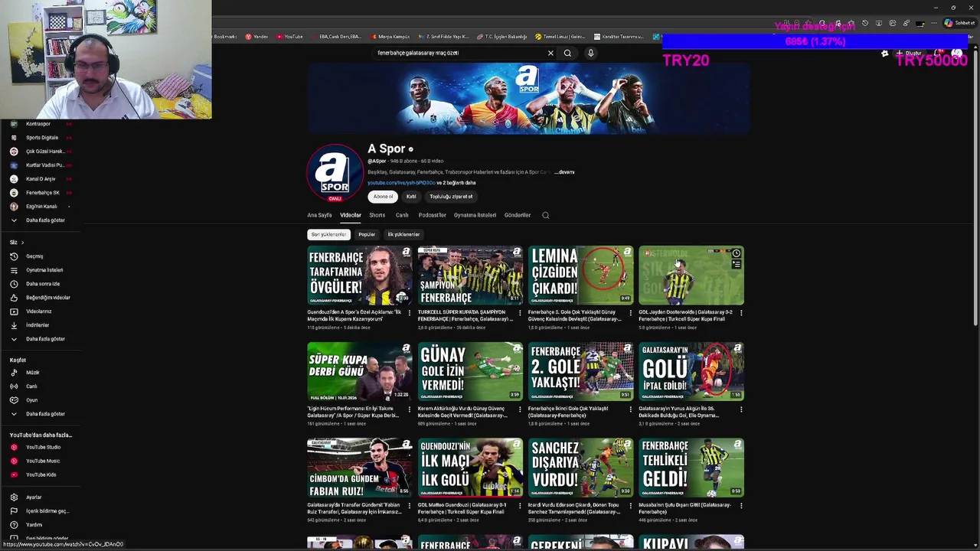Select the 'Popüler' filter chip

(x=367, y=234)
